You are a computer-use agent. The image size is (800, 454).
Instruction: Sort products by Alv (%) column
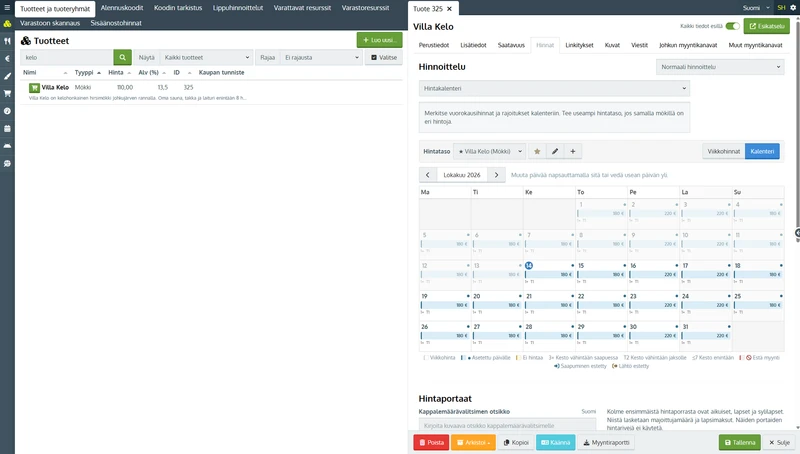148,72
